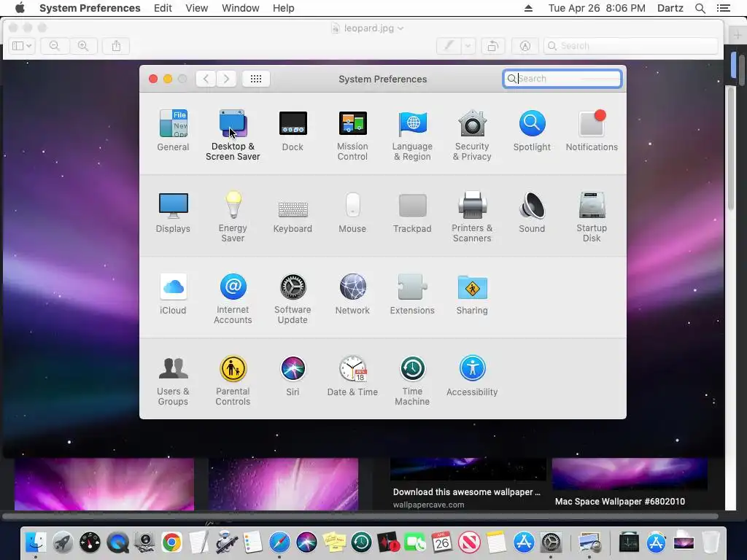747x560 pixels.
Task: Click the Preview window search field
Action: click(631, 46)
